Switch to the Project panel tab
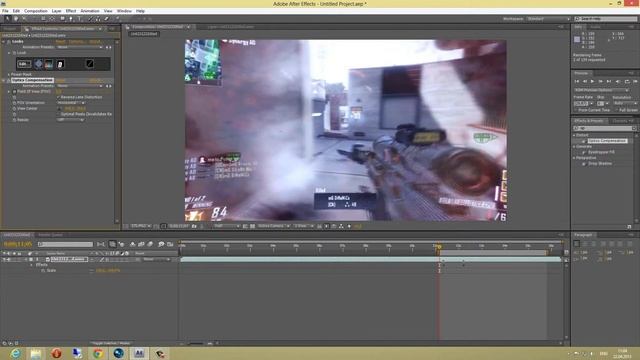 (10, 29)
